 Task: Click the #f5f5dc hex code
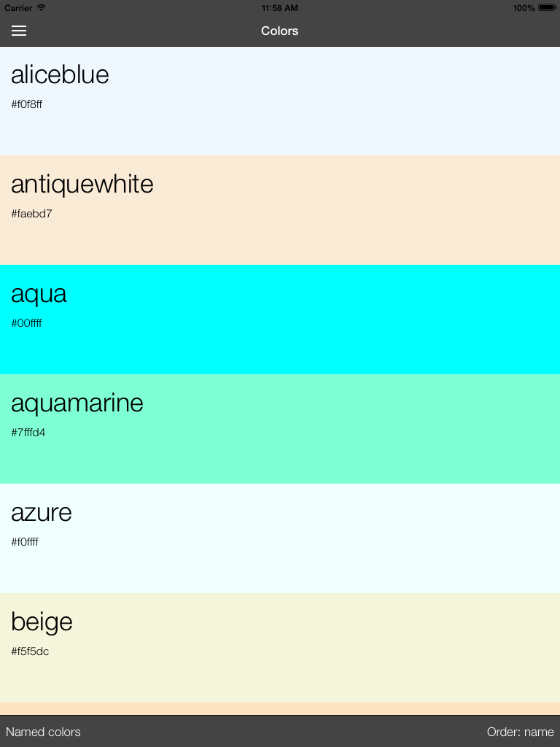[30, 651]
